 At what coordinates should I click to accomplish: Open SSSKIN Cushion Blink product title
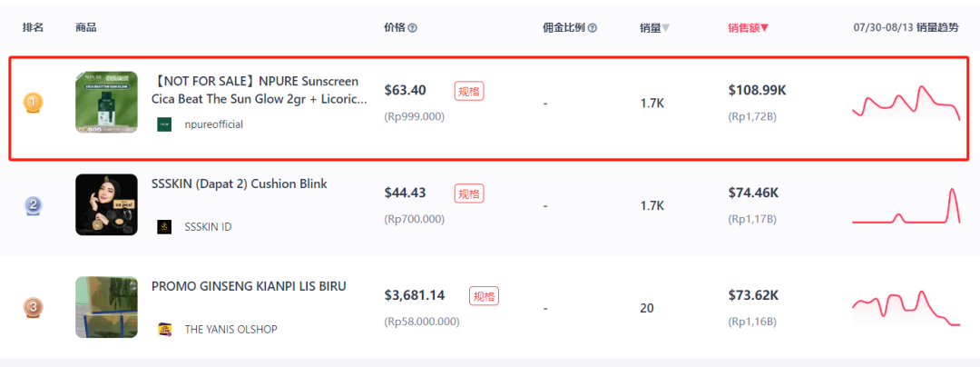click(x=240, y=183)
